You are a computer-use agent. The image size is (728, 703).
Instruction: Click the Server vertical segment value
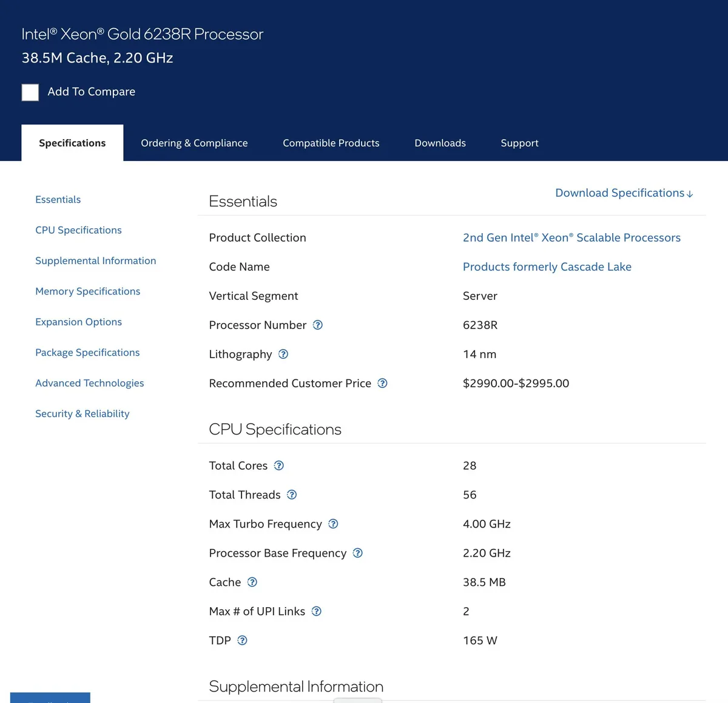pyautogui.click(x=480, y=296)
